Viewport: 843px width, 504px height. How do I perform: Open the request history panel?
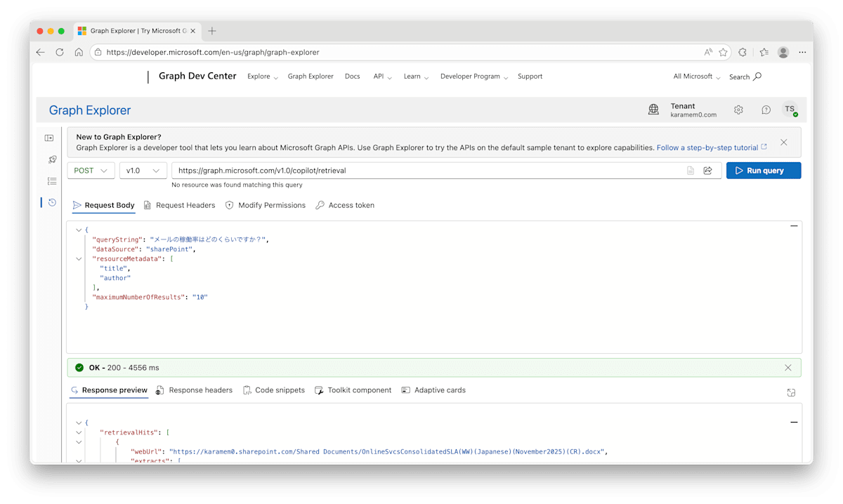click(x=51, y=203)
